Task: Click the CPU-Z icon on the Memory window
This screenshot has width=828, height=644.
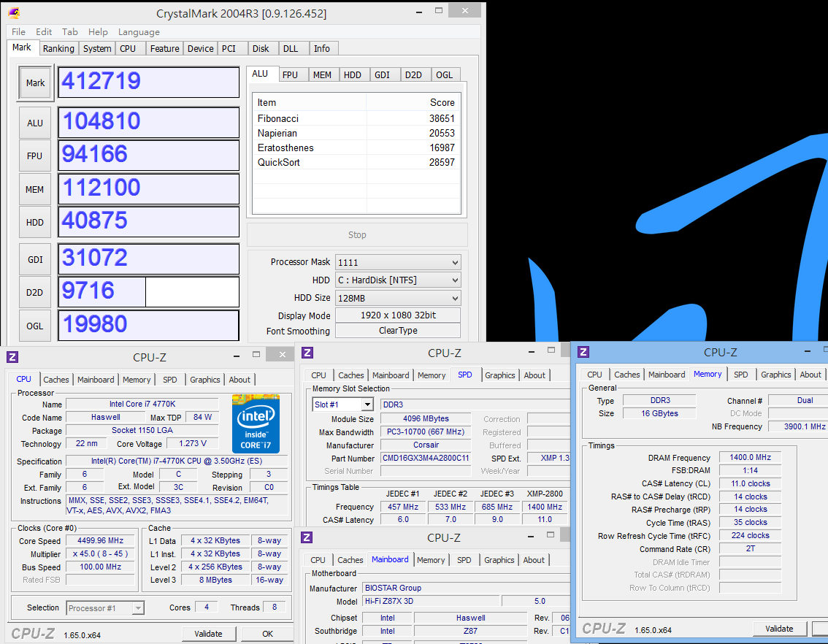Action: pos(583,352)
